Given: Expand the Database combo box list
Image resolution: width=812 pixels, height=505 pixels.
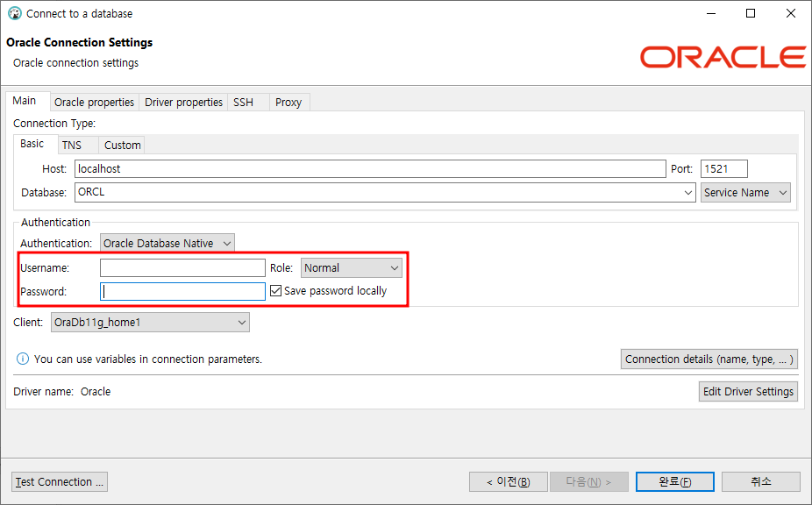Looking at the screenshot, I should coord(687,193).
